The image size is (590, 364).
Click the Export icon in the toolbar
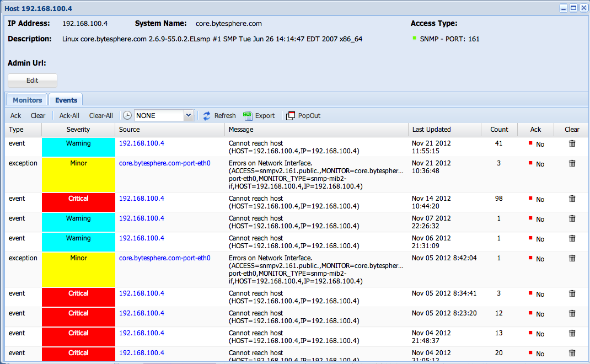tap(248, 116)
